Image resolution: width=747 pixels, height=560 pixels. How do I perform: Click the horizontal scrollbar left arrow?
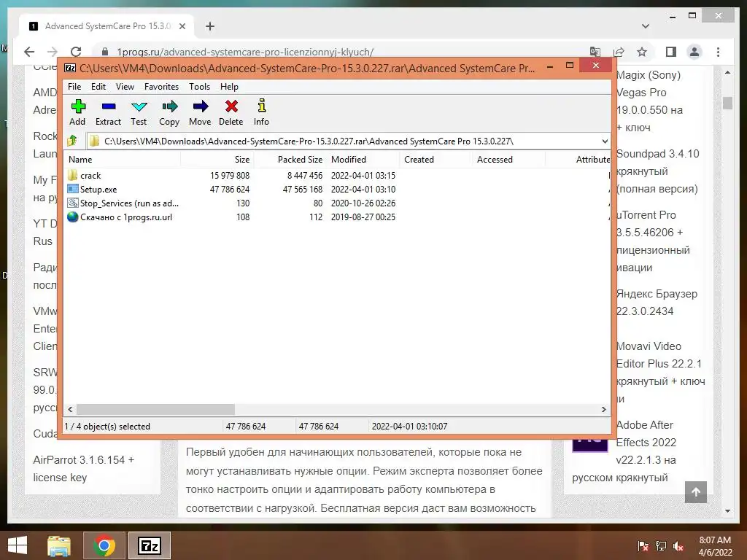click(x=71, y=410)
